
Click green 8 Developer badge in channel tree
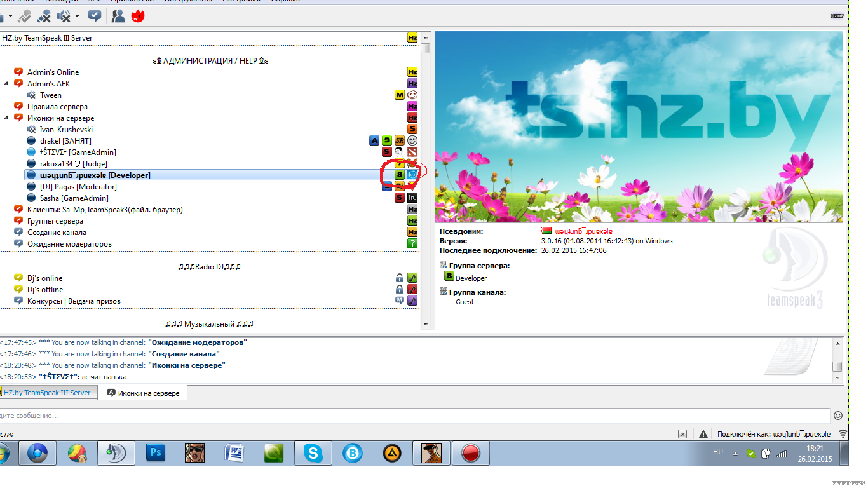click(x=400, y=175)
